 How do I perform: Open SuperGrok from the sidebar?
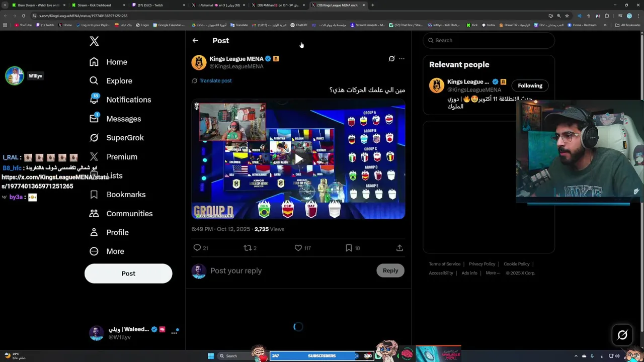point(116,138)
